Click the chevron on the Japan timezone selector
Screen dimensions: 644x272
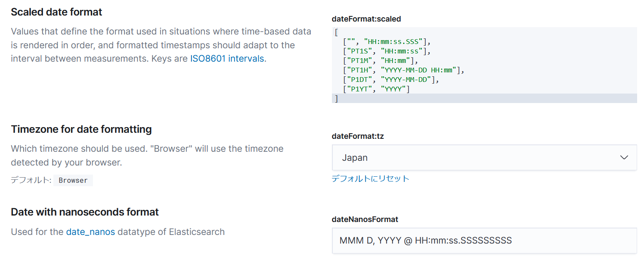[624, 157]
